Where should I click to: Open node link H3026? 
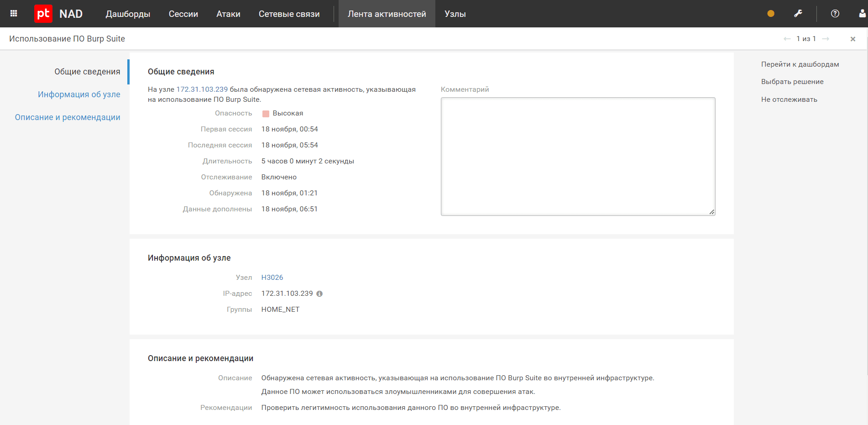click(272, 278)
